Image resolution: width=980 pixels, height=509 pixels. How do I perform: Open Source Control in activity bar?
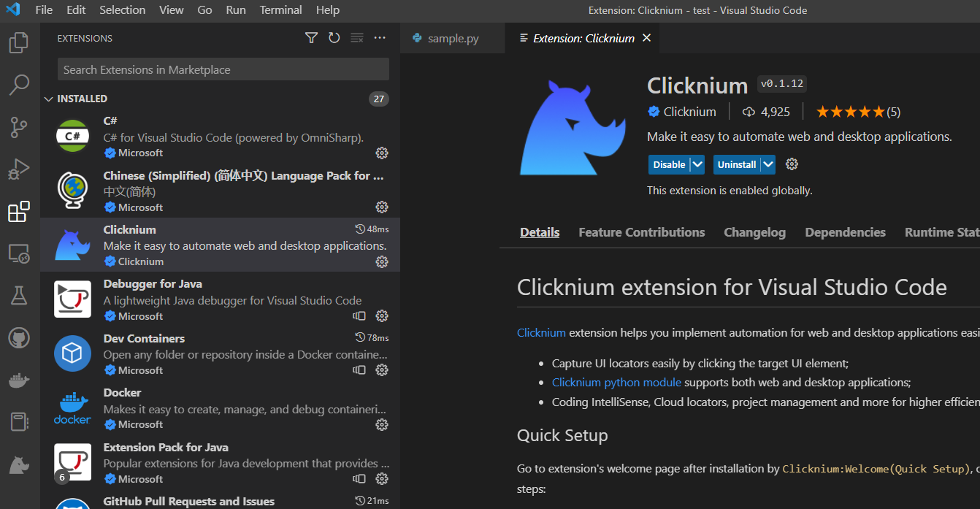coord(19,127)
